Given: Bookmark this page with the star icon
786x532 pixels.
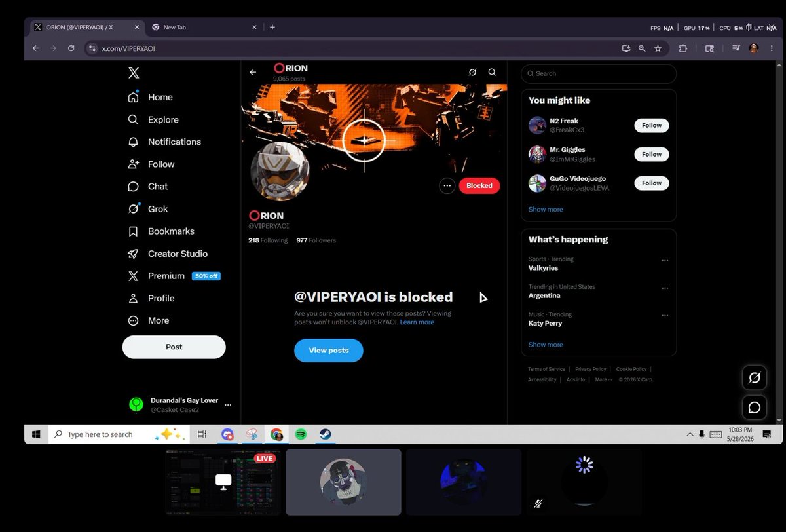Looking at the screenshot, I should 658,48.
